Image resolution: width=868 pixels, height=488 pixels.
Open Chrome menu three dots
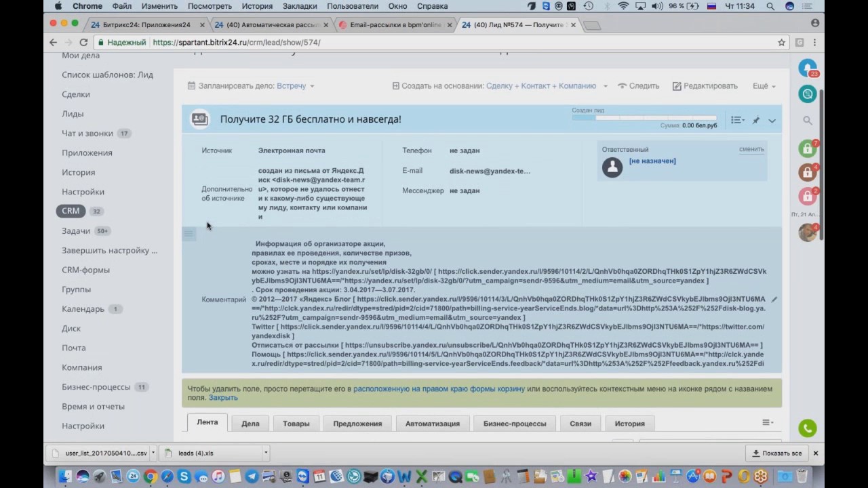coord(814,42)
